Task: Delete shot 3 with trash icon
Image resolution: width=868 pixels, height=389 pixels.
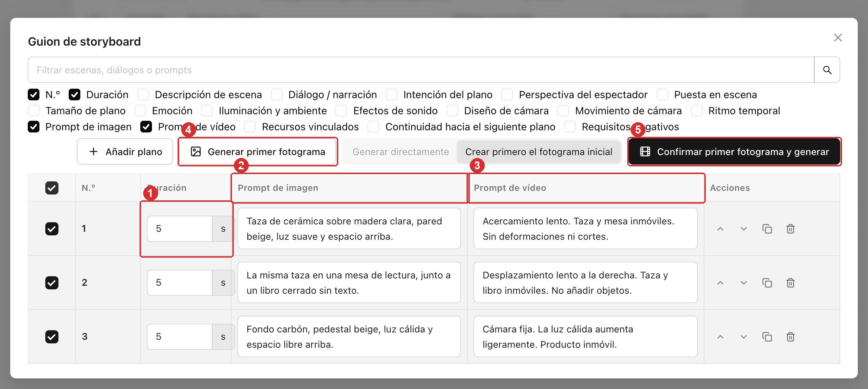Action: coord(790,337)
